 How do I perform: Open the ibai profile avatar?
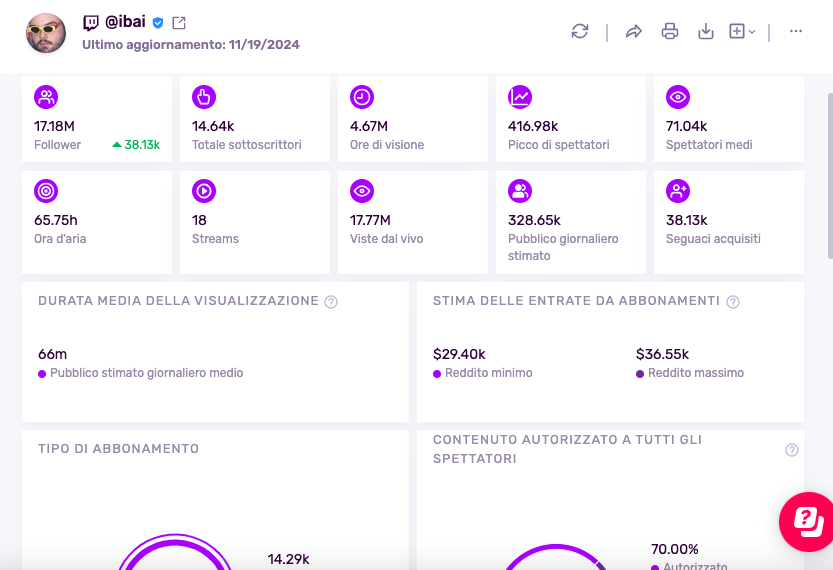(46, 33)
